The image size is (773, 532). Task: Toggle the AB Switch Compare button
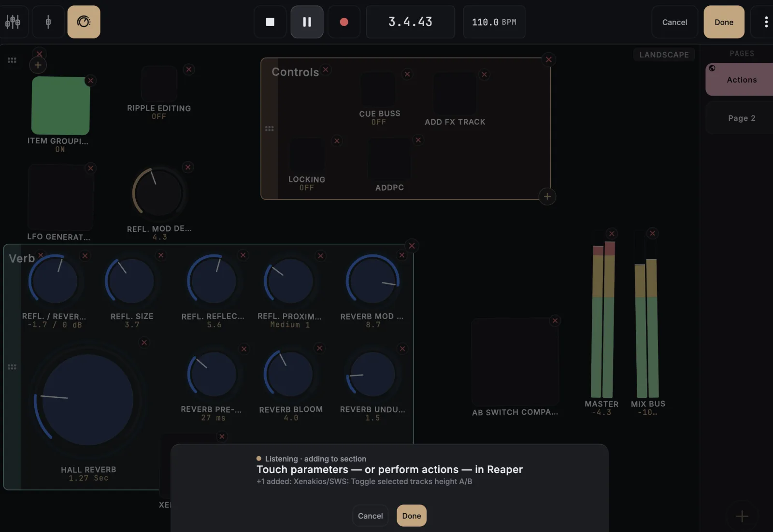[x=515, y=362]
